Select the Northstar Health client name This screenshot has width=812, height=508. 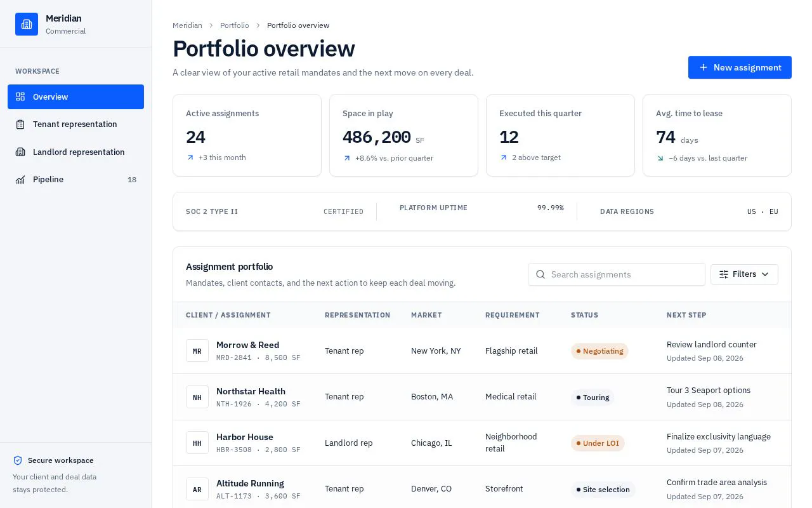click(251, 391)
